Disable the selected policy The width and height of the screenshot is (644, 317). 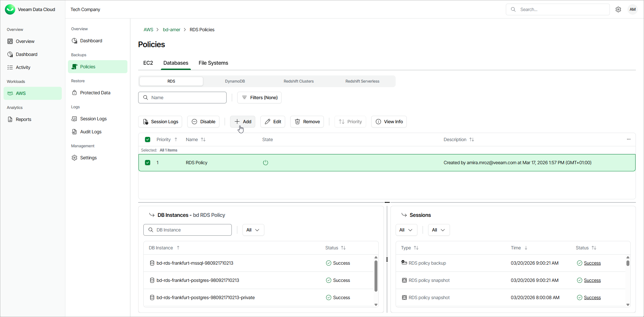tap(204, 122)
